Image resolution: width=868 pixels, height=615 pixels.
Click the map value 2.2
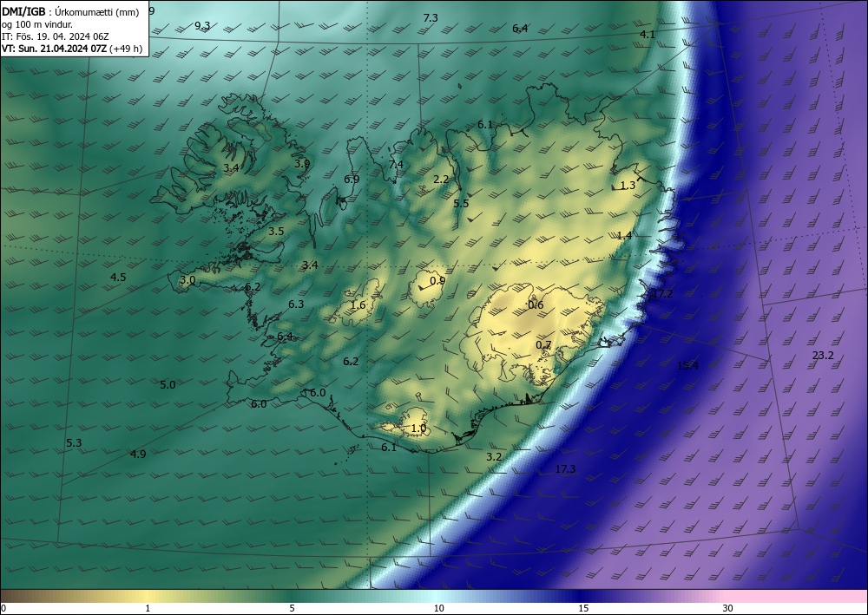tap(441, 180)
